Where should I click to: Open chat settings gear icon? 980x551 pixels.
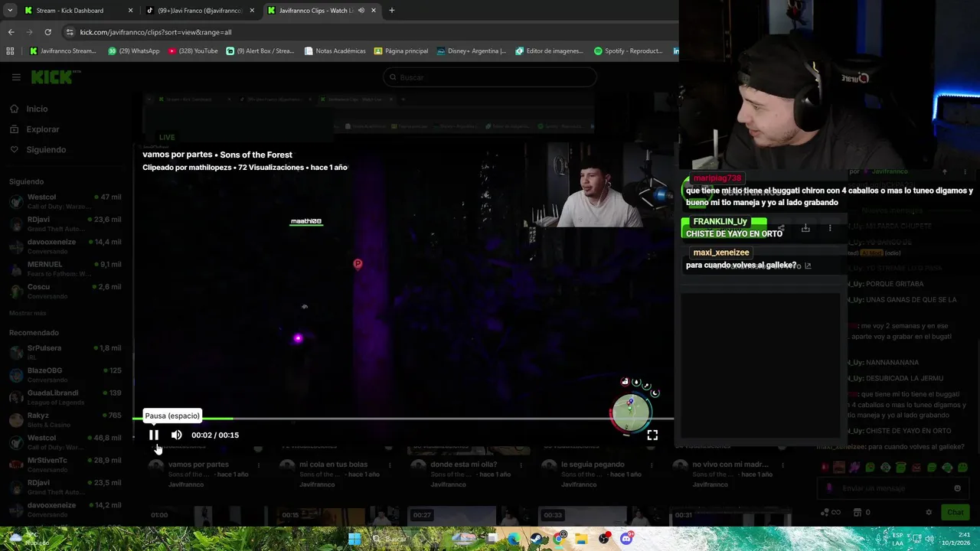[x=929, y=512]
